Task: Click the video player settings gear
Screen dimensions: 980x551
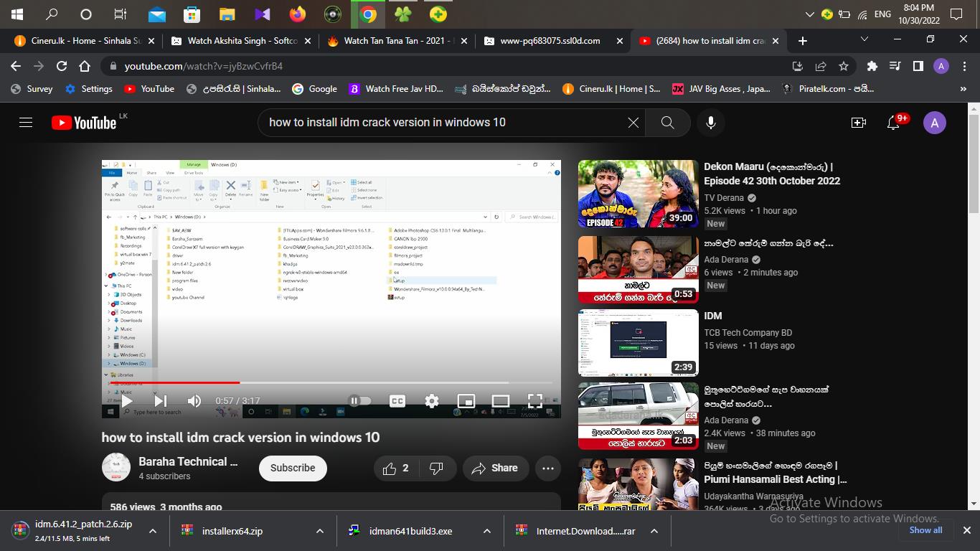Action: click(432, 401)
